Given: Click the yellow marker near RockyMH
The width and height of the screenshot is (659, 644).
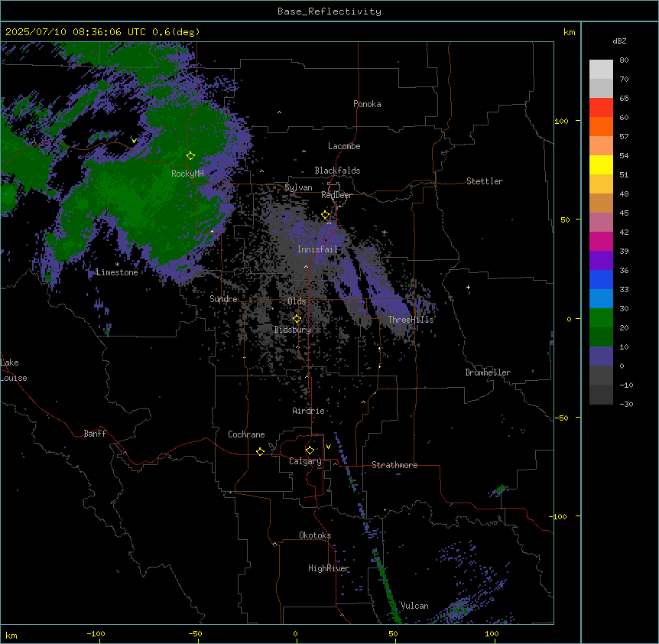Looking at the screenshot, I should 190,156.
